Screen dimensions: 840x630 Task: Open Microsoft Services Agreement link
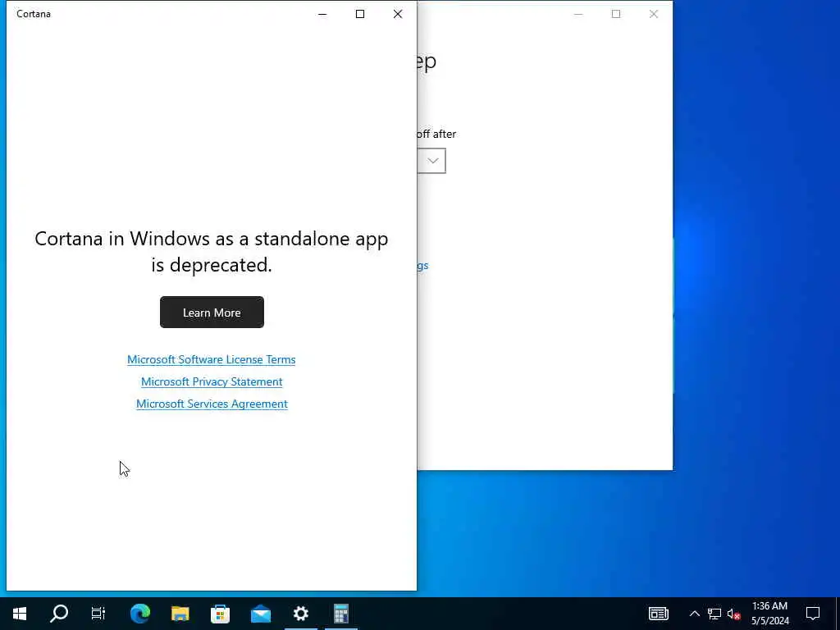pos(212,404)
